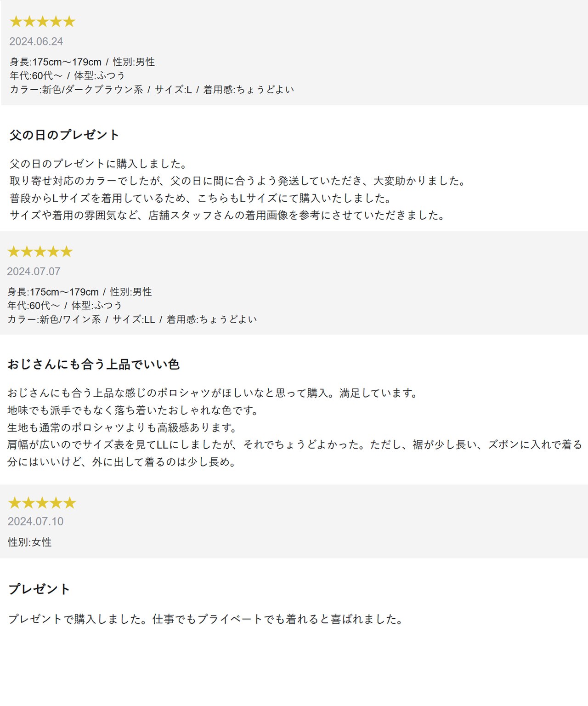Click the middle star of the 2024.07.10 review

(x=42, y=503)
